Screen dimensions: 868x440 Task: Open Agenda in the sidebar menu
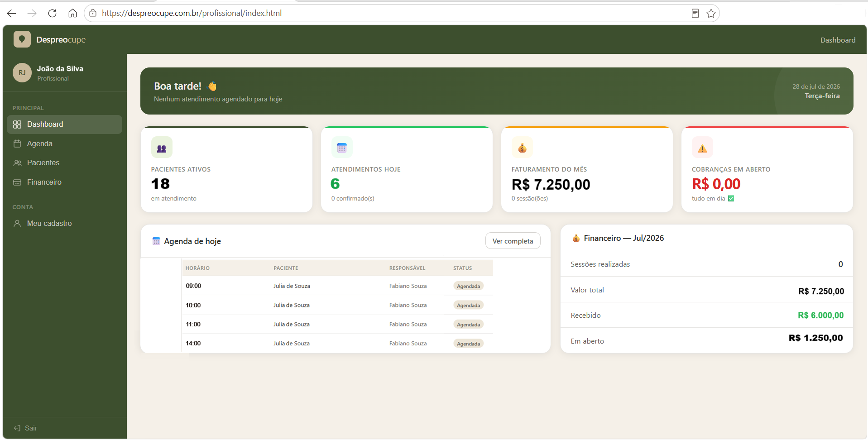click(x=65, y=143)
